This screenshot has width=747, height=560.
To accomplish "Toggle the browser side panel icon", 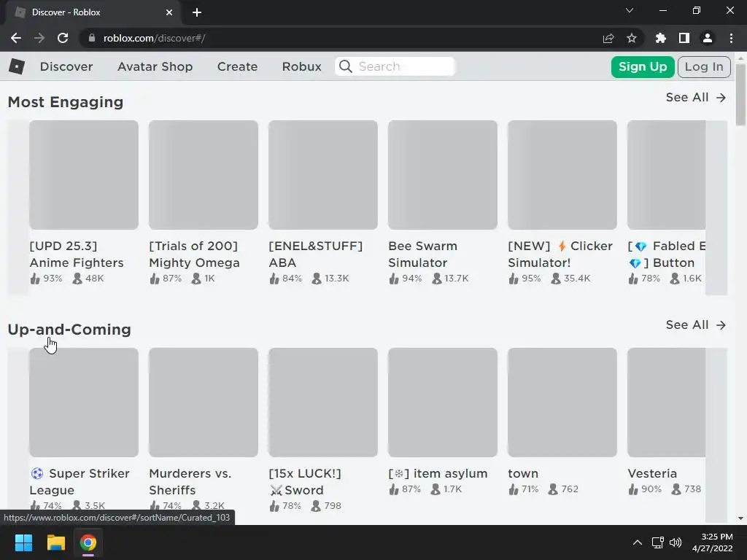I will click(684, 38).
